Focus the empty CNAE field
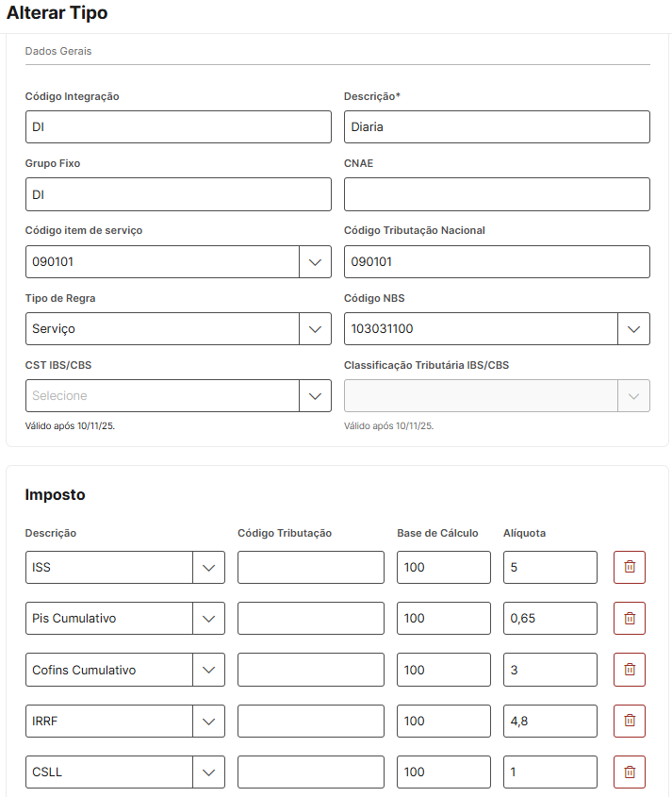 (x=497, y=194)
